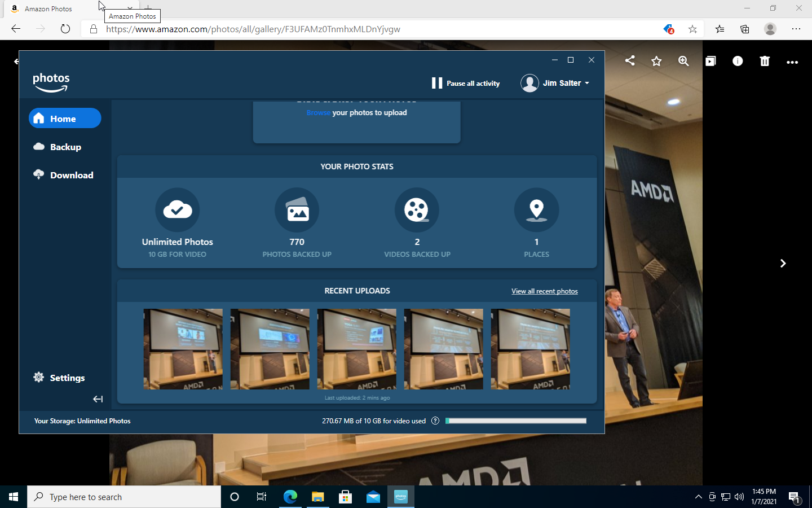Click the video storage progress bar

pos(515,421)
